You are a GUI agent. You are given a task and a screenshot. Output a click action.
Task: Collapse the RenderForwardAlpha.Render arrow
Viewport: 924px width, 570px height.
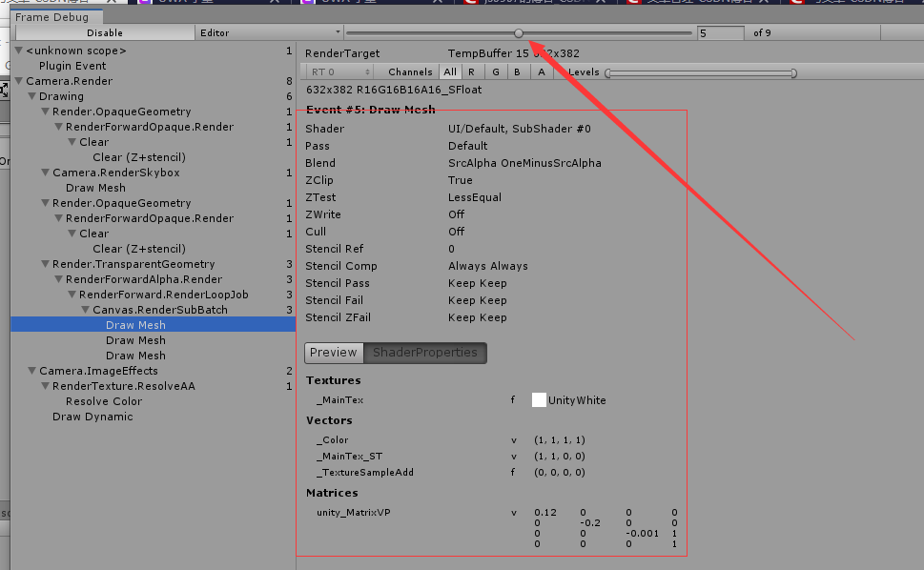coord(59,279)
